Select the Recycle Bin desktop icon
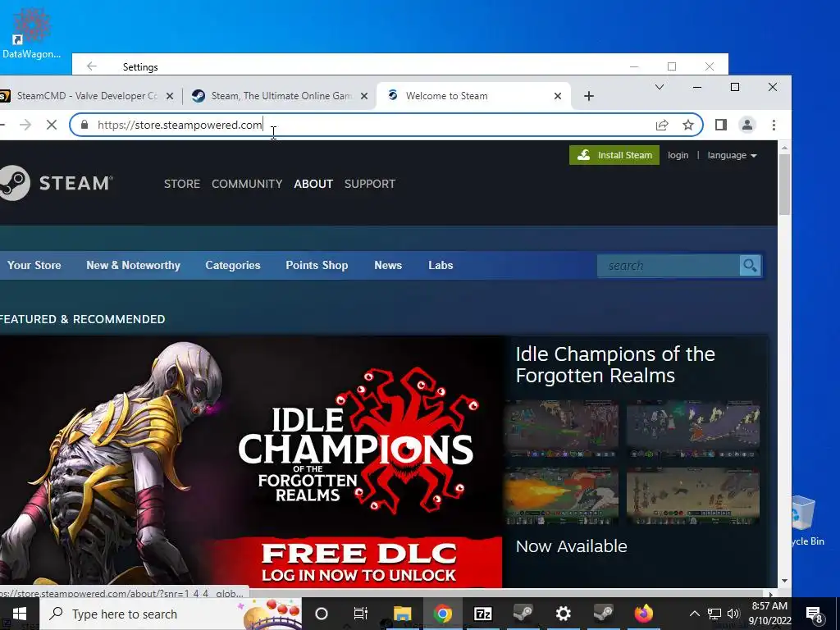Screen dimensions: 840x630 pyautogui.click(x=808, y=521)
